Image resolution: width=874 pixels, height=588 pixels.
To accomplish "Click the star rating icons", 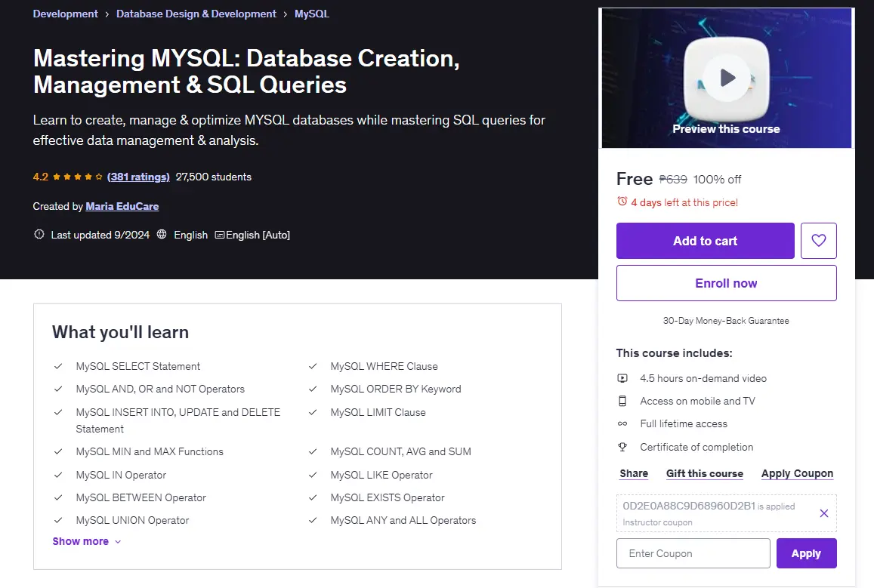I will pos(78,177).
